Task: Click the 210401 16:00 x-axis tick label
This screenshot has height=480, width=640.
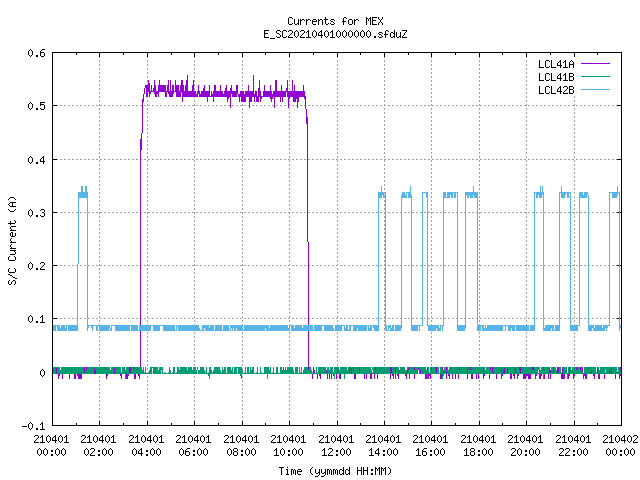Action: (x=430, y=446)
